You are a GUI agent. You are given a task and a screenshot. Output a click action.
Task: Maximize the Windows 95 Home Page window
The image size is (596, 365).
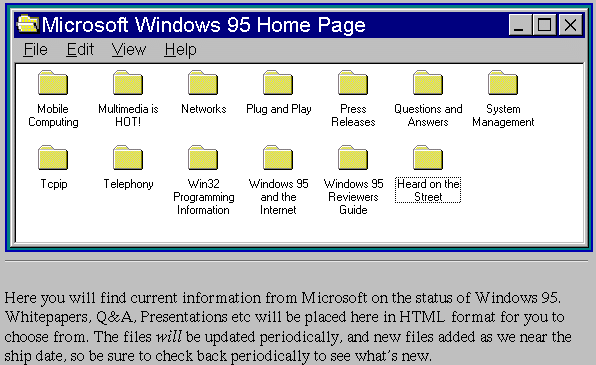(544, 25)
